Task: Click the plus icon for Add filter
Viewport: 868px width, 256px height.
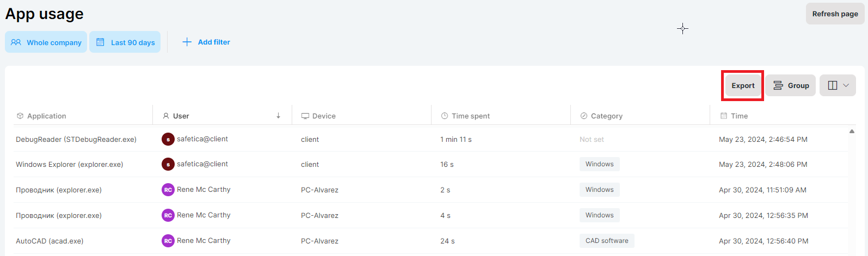Action: coord(187,42)
